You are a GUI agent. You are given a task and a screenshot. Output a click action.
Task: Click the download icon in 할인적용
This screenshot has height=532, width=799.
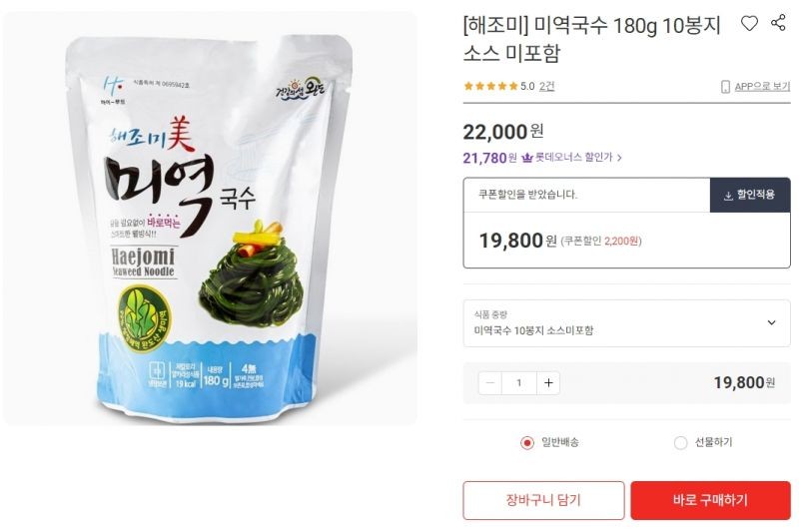click(728, 196)
